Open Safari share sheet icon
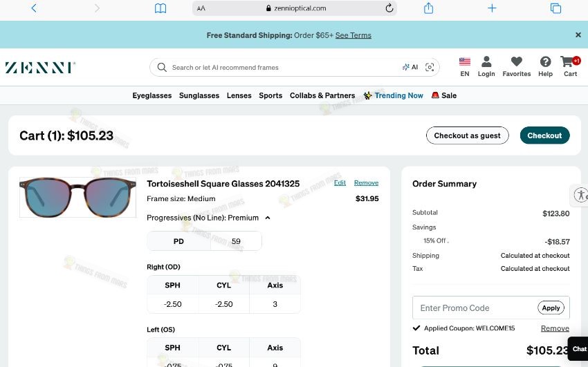This screenshot has height=367, width=588. point(428,8)
